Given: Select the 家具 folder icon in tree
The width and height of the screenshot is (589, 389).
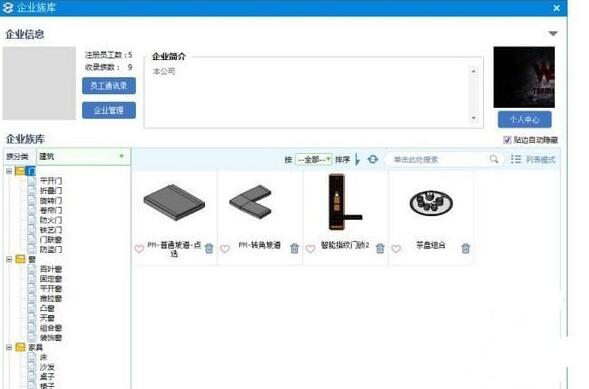Looking at the screenshot, I should 20,347.
